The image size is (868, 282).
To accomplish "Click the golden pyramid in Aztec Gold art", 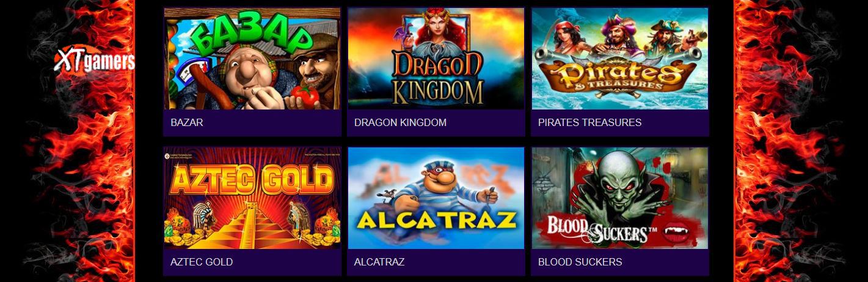I will pos(250,223).
